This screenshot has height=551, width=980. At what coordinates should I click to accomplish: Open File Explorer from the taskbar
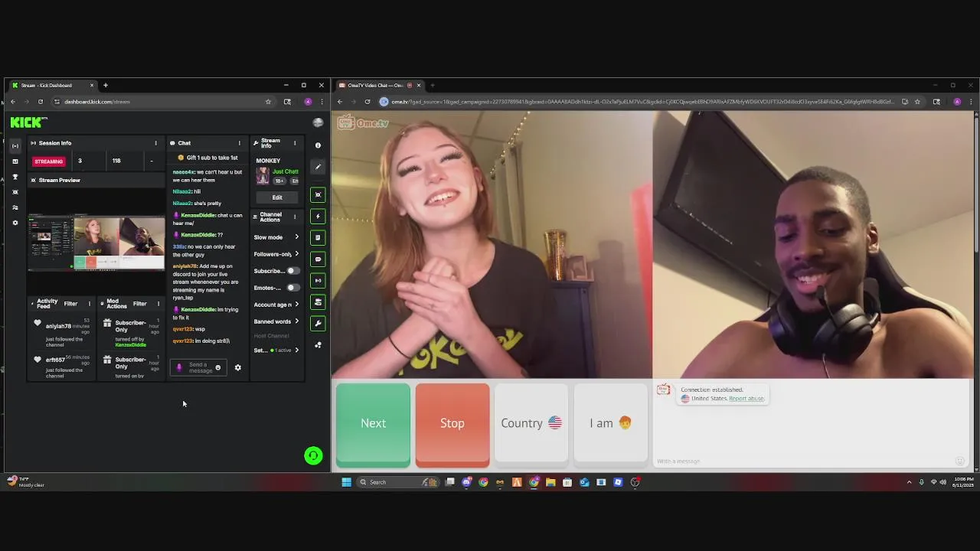click(x=550, y=482)
